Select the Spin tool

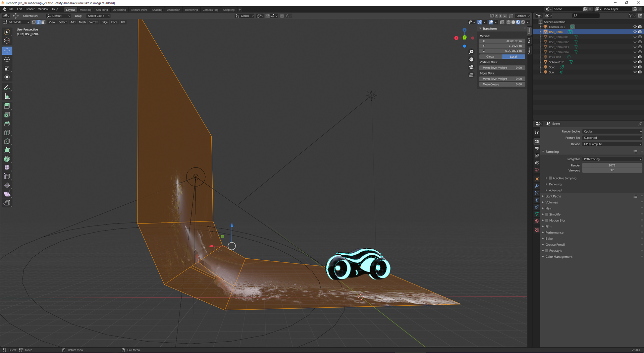(x=7, y=159)
